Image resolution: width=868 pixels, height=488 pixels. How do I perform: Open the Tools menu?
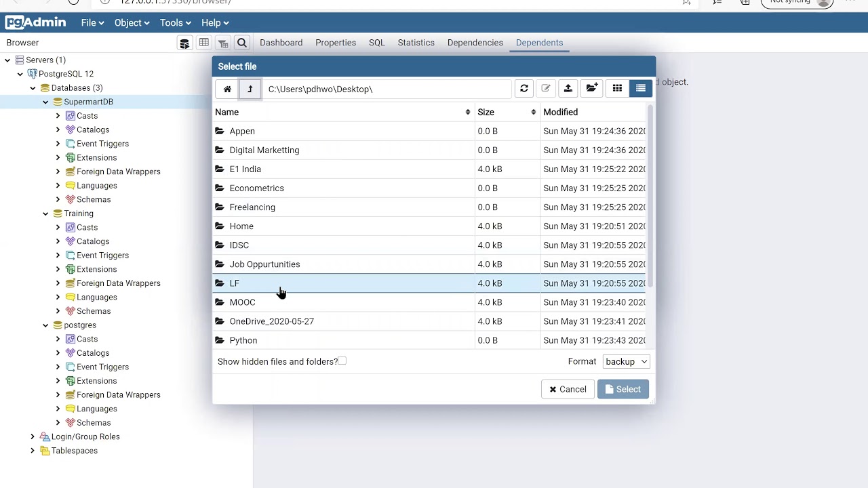(175, 22)
